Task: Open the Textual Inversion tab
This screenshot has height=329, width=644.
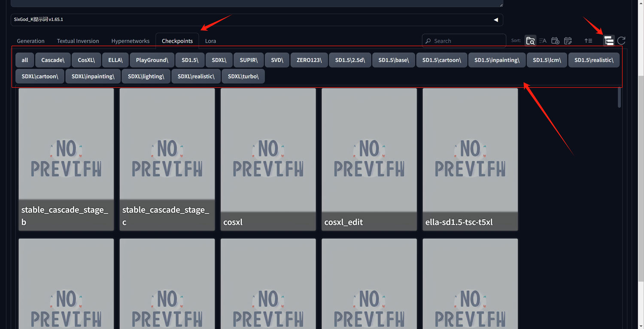Action: pyautogui.click(x=78, y=41)
